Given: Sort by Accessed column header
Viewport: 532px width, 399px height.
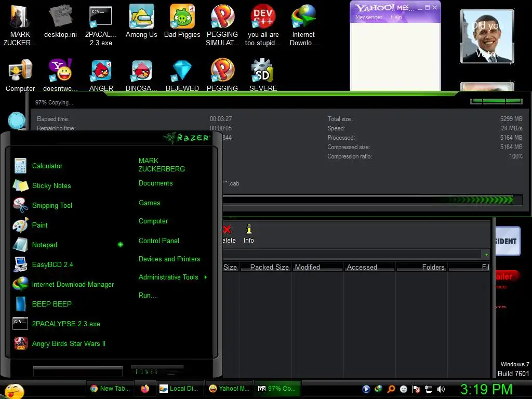Looking at the screenshot, I should [x=369, y=267].
